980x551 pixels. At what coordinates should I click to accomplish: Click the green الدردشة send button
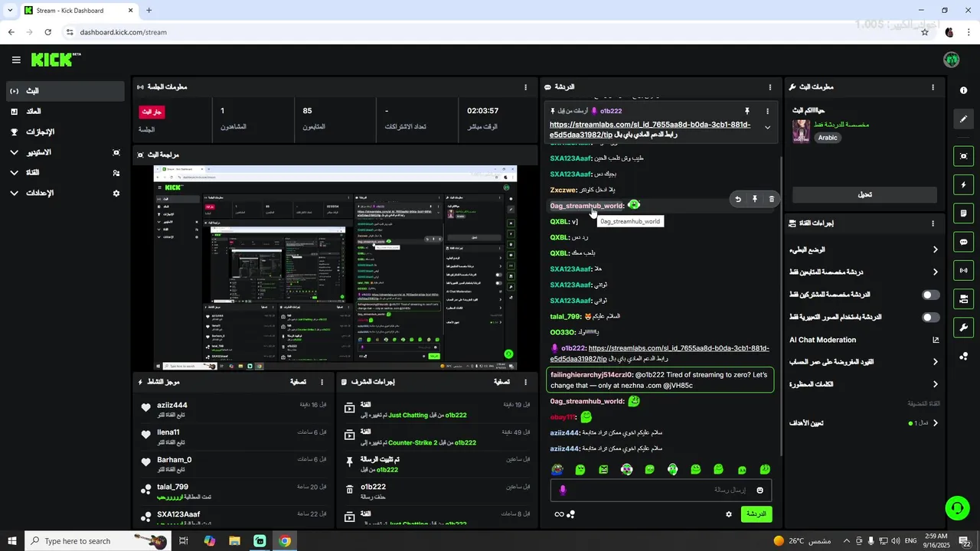coord(756,514)
